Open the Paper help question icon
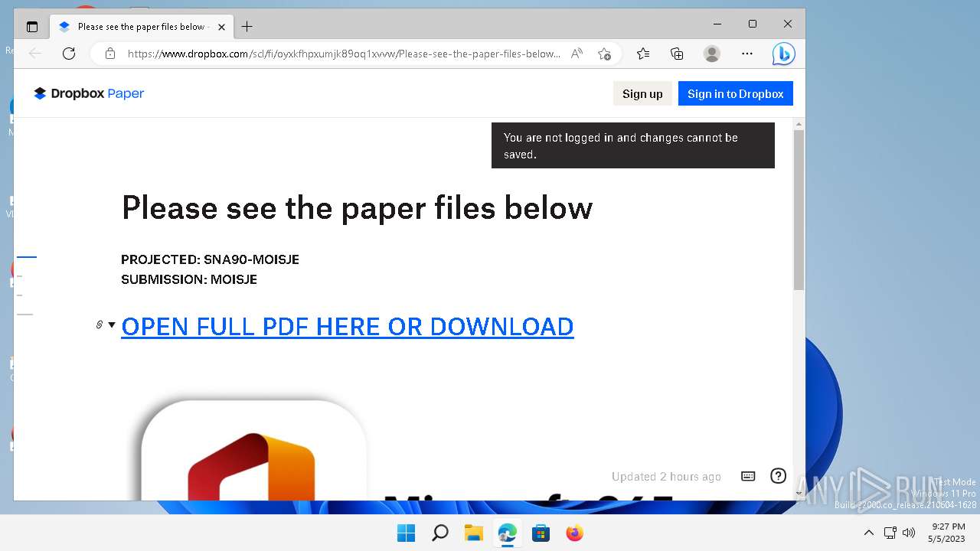Screen dimensions: 980x551 click(778, 476)
